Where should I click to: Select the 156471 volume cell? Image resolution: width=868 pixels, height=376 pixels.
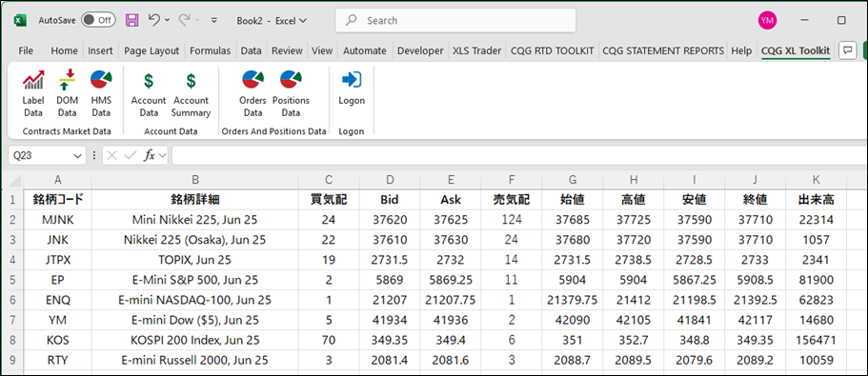point(816,340)
